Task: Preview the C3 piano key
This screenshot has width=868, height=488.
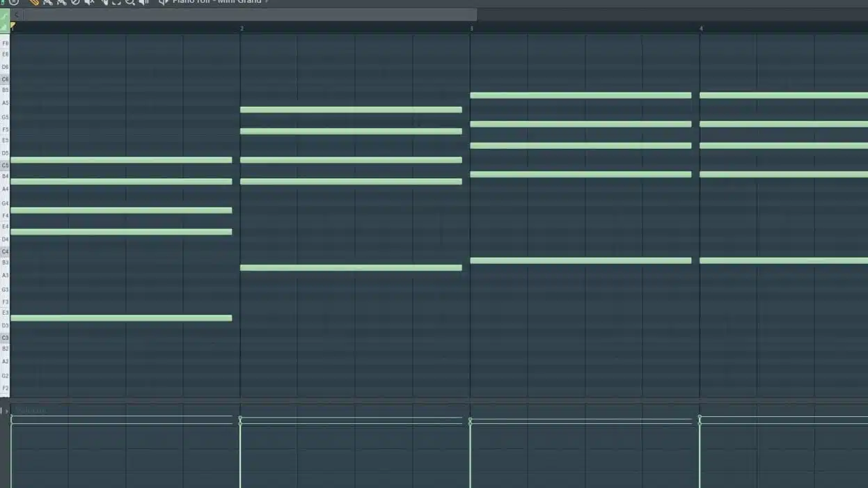Action: click(5, 338)
